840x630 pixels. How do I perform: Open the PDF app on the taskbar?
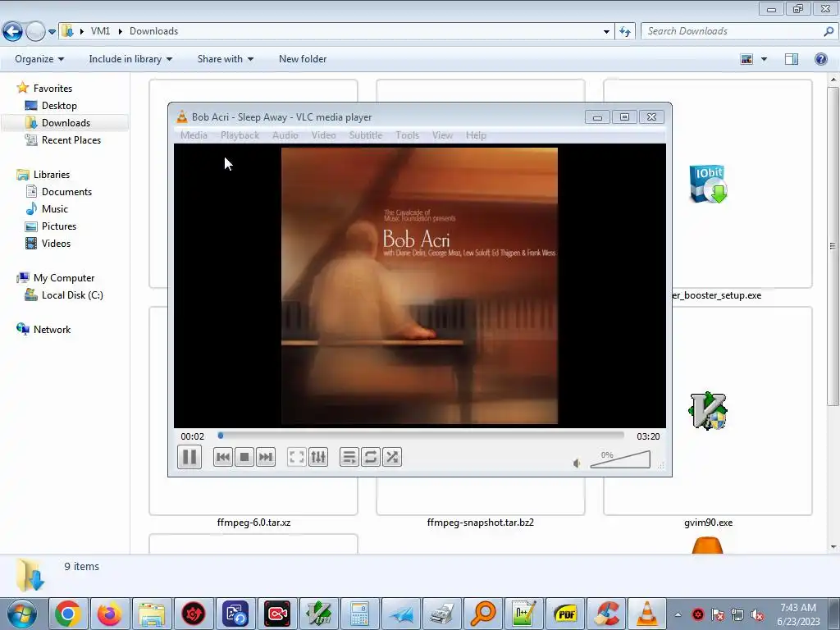coord(566,614)
